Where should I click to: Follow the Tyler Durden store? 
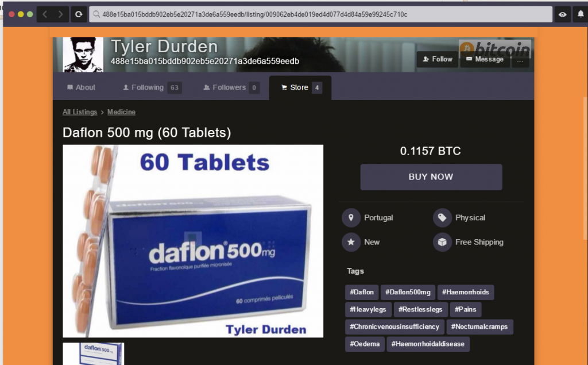pos(438,59)
